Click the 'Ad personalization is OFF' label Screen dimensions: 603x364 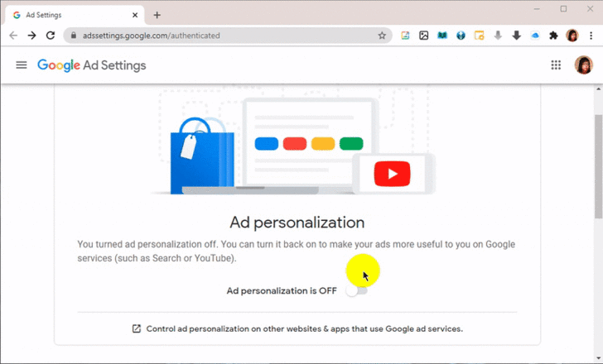(x=282, y=290)
